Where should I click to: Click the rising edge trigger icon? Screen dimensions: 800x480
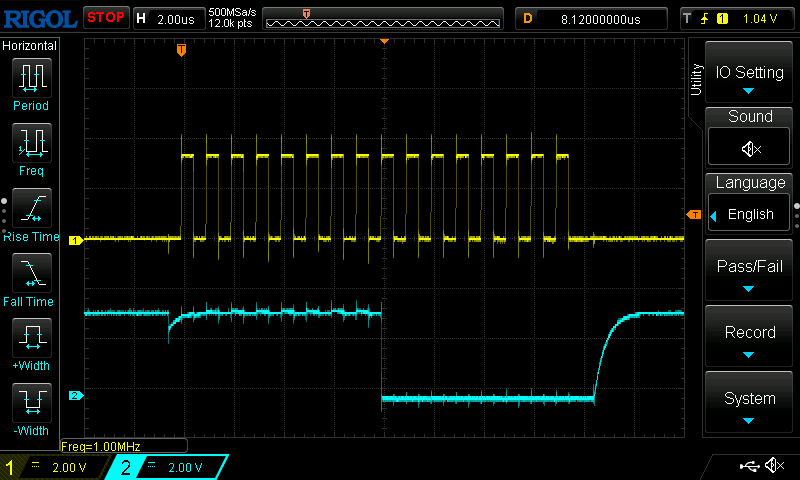coord(705,19)
